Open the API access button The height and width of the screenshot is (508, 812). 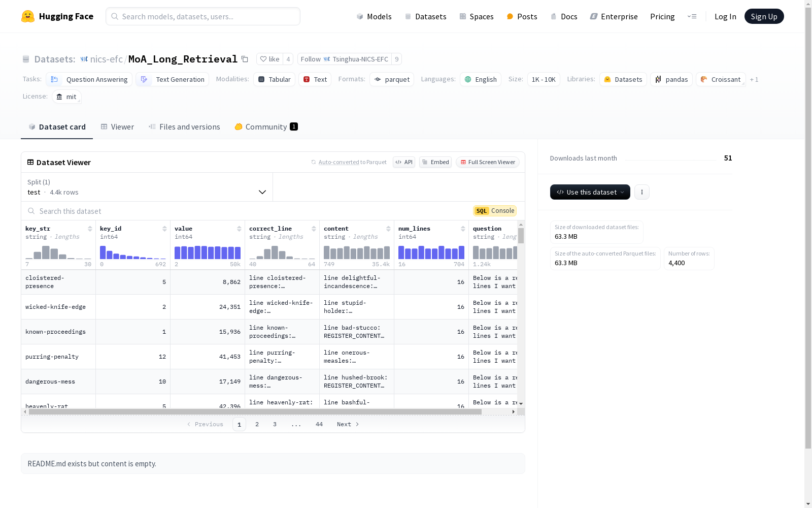404,162
